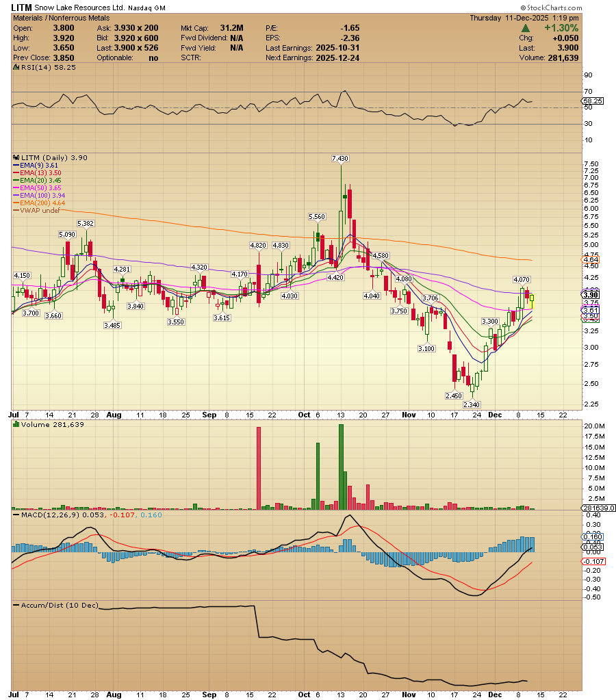Click the 2.340 low price label

click(472, 404)
